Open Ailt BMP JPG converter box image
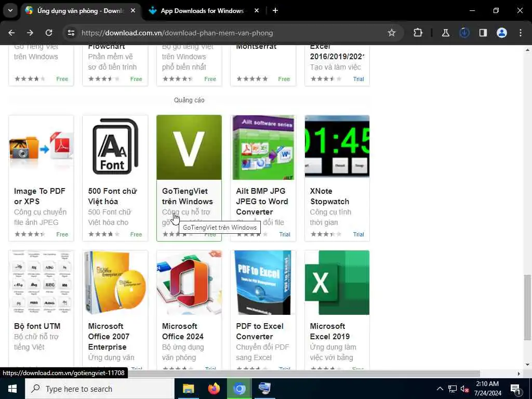 click(263, 147)
